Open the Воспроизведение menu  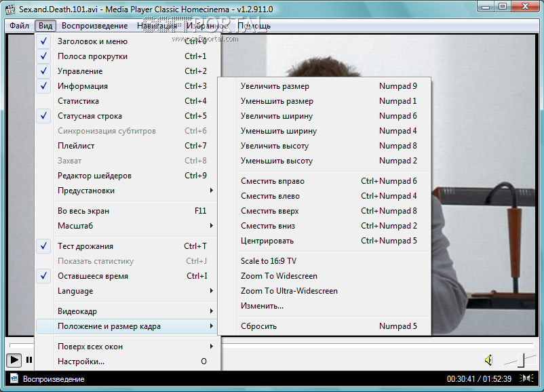tap(94, 26)
